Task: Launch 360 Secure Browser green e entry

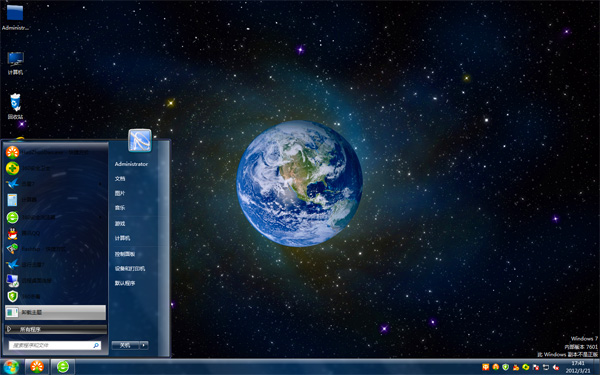Action: tap(55, 217)
